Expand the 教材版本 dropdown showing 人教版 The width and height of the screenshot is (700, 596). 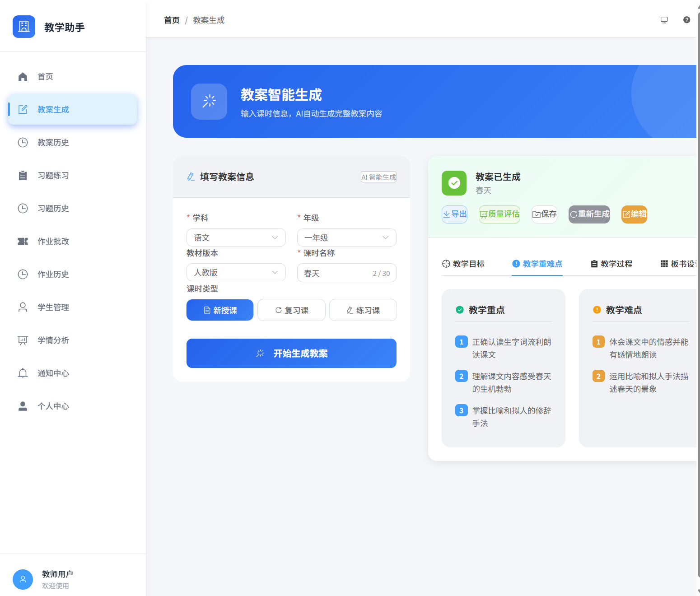pos(236,273)
